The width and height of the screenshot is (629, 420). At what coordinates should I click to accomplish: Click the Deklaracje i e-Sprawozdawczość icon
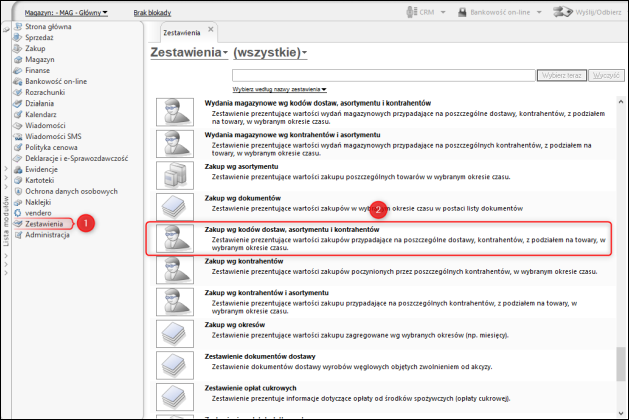tap(18, 158)
